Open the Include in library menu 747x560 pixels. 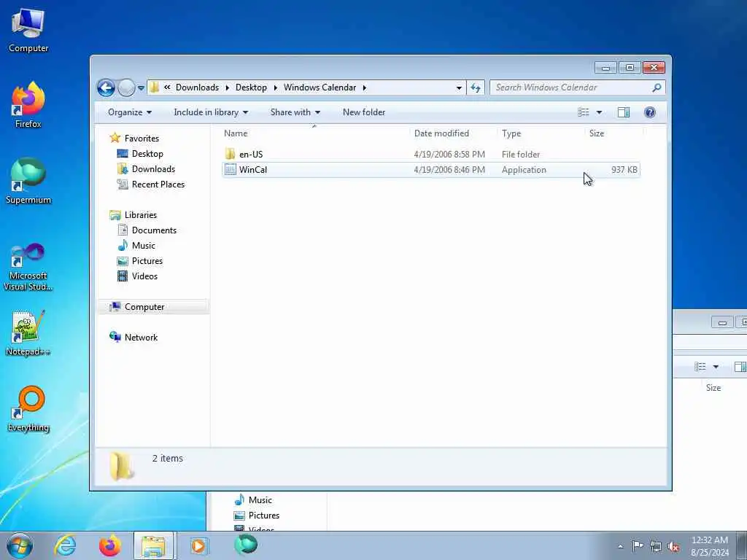pos(211,112)
